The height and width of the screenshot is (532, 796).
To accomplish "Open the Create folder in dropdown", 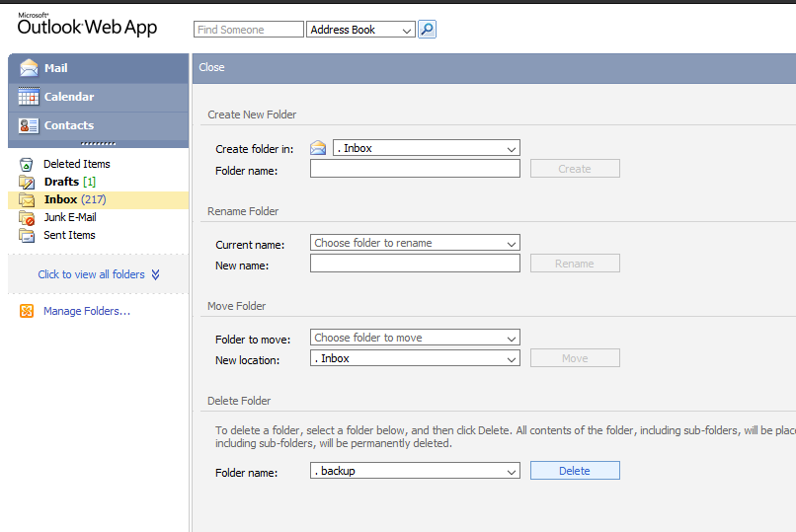I will click(x=427, y=148).
